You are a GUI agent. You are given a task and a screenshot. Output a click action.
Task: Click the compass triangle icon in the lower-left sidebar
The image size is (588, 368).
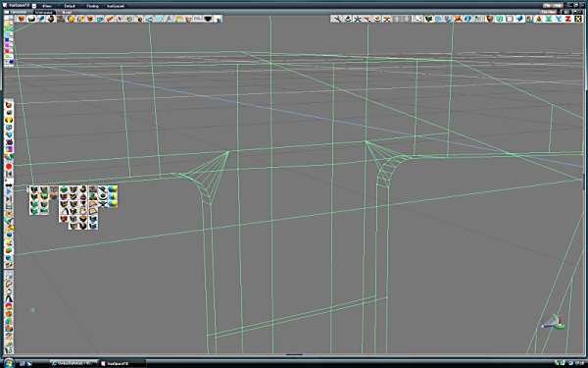[x=9, y=299]
